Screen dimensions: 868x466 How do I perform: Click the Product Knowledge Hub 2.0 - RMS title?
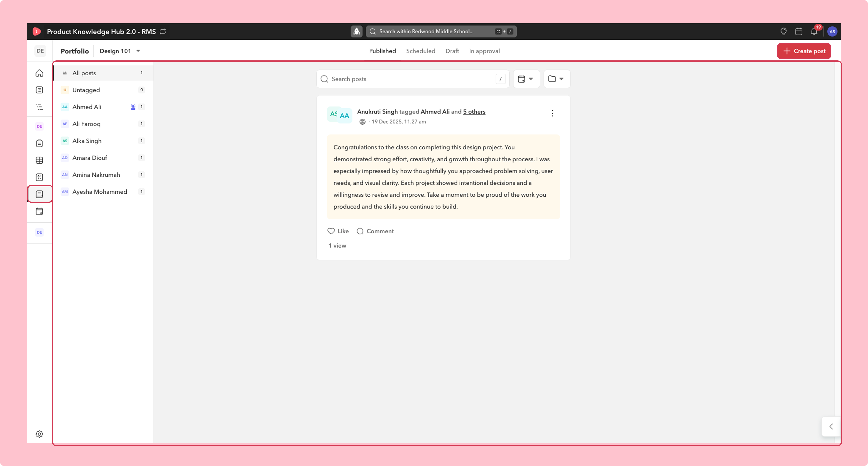click(101, 31)
